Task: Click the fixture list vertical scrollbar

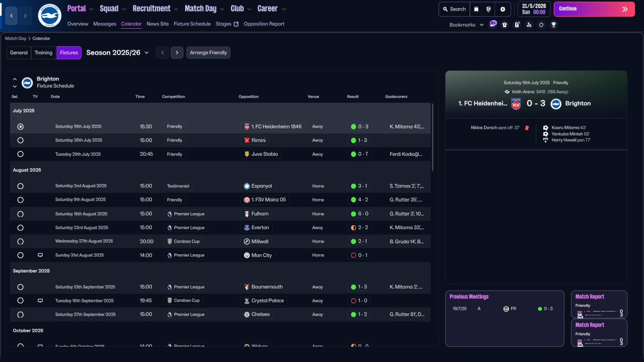Action: [x=432, y=138]
